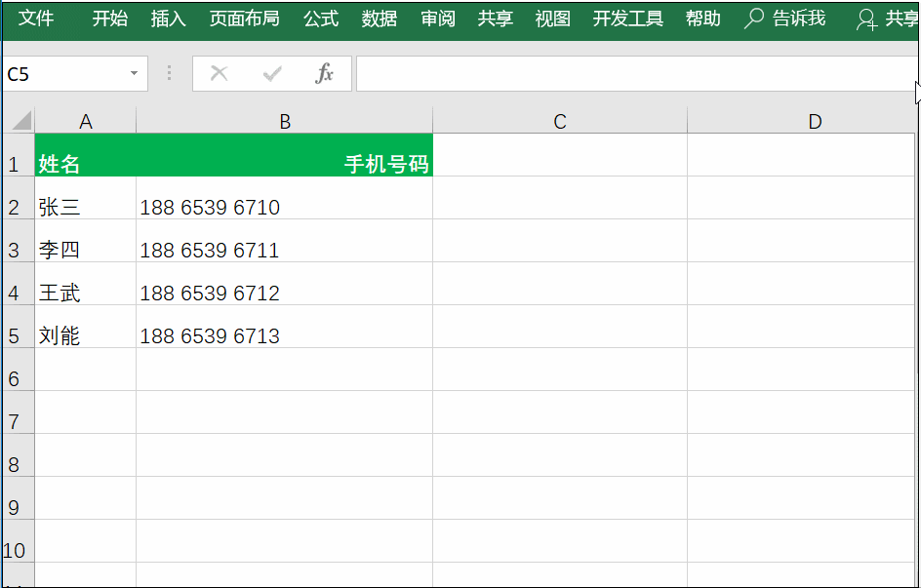The width and height of the screenshot is (921, 588).
Task: Open the 帮助 ribbon tab
Action: tap(702, 19)
